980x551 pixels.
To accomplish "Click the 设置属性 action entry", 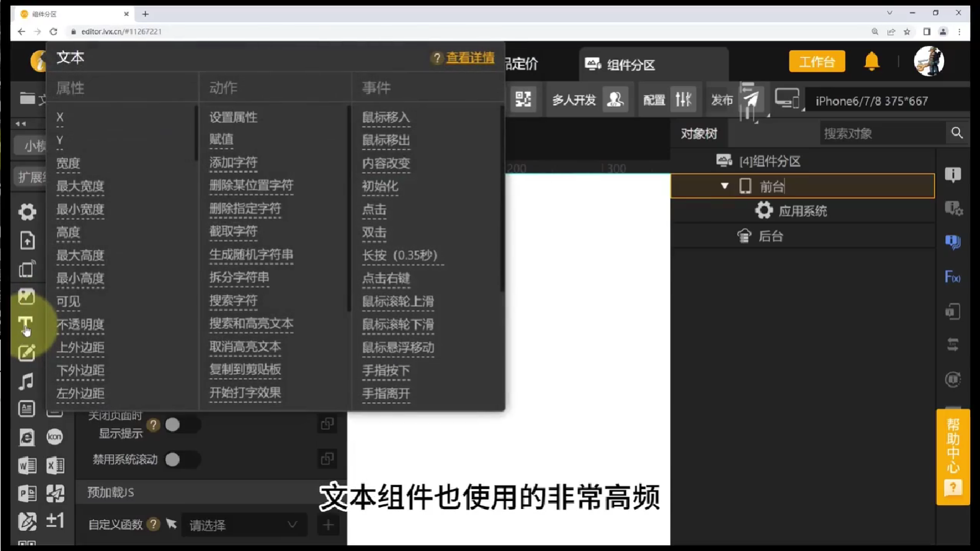I will [233, 117].
